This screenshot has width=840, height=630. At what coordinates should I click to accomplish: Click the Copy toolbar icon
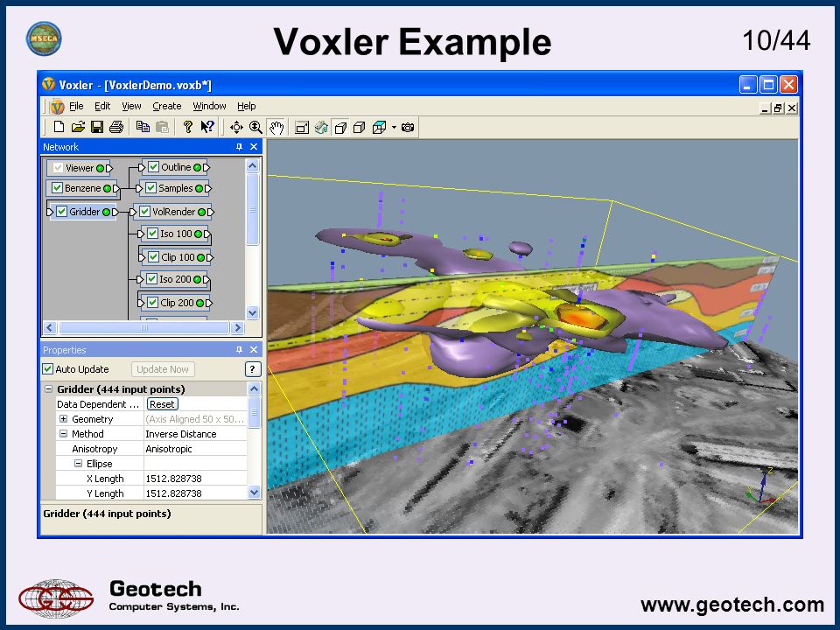point(143,127)
